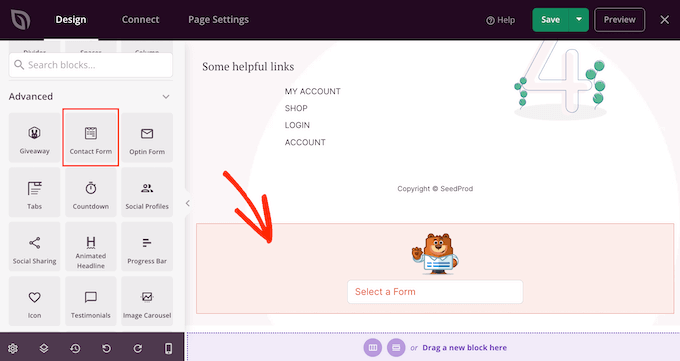Click the 404 plant illustration
The image size is (680, 361).
click(560, 80)
